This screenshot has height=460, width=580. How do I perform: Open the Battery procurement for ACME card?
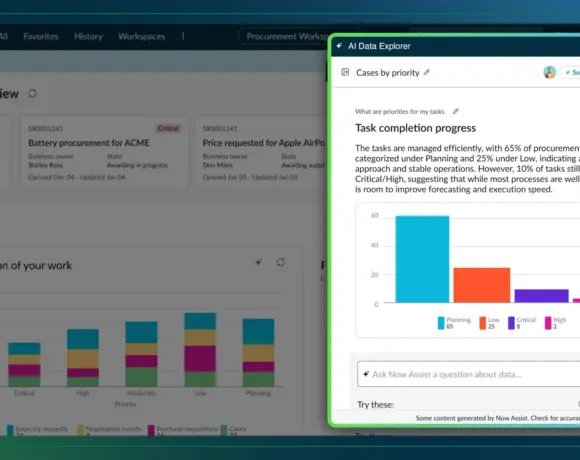(105, 152)
